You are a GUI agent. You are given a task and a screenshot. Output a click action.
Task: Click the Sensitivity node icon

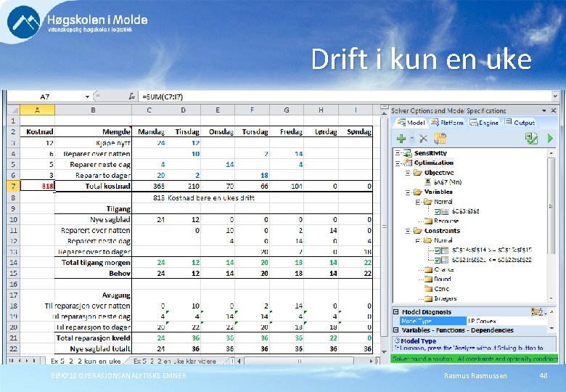coord(408,153)
